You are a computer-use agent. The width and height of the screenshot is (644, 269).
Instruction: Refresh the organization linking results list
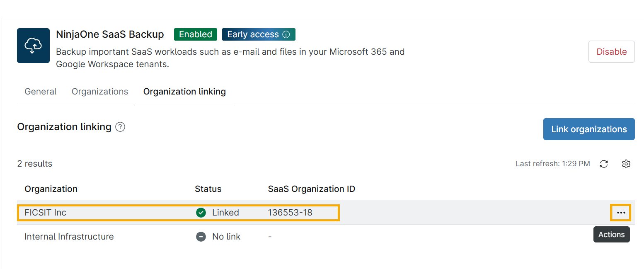(604, 164)
